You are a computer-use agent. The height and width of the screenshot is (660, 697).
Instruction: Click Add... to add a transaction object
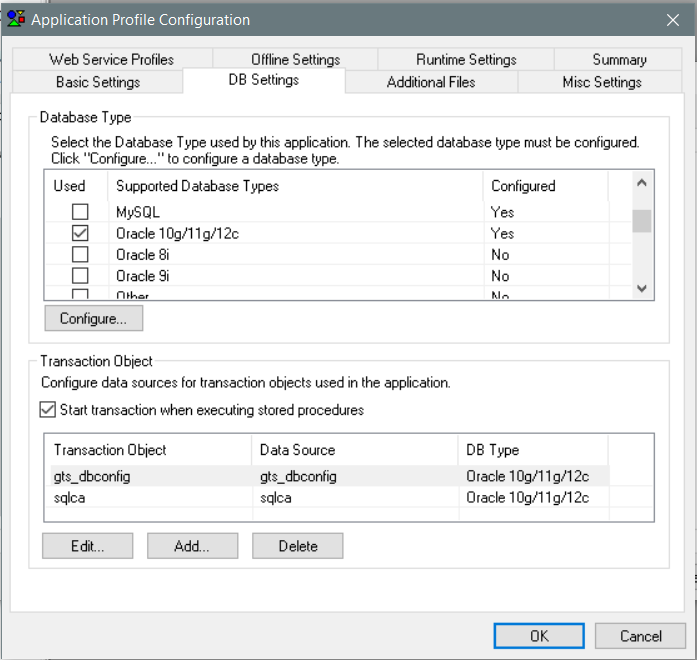pyautogui.click(x=192, y=546)
